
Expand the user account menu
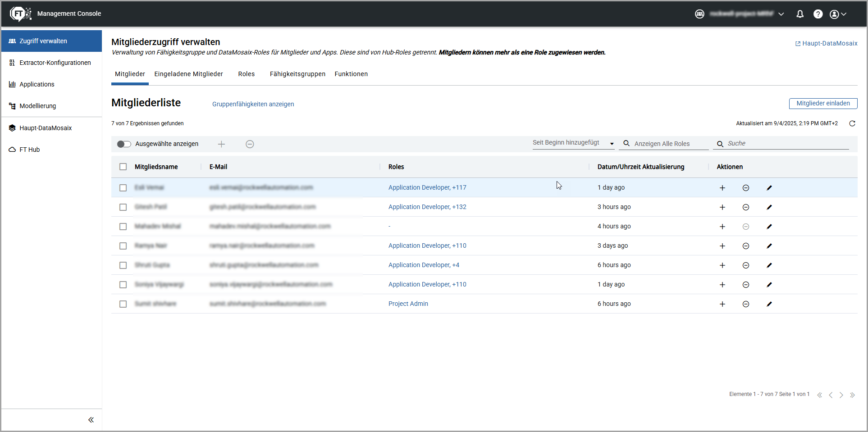[838, 14]
